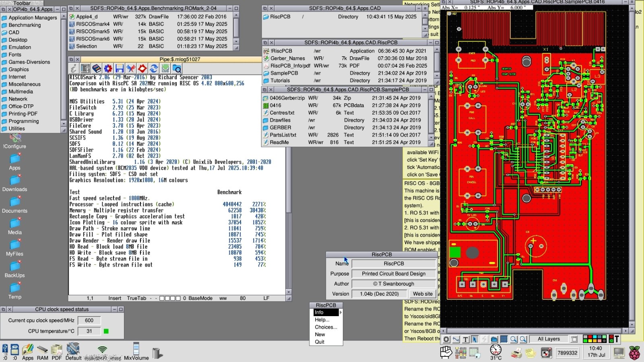
Task: Click the second magnifier zoom icon in RiscPCB
Action: [523, 339]
